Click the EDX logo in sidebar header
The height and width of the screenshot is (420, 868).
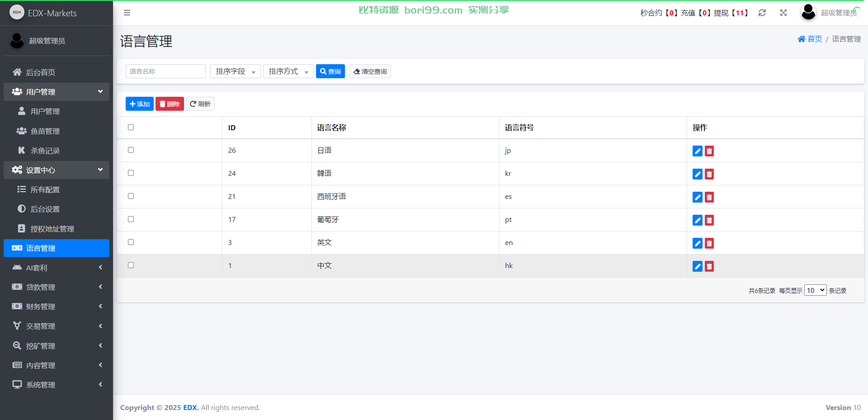17,12
